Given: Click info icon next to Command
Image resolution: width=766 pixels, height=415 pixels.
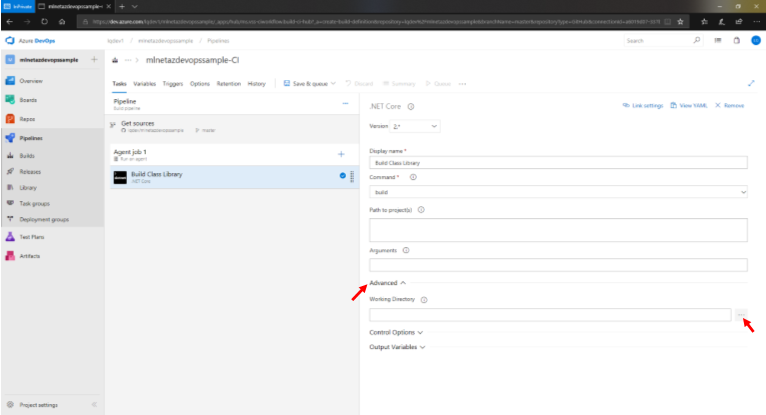Looking at the screenshot, I should click(413, 177).
